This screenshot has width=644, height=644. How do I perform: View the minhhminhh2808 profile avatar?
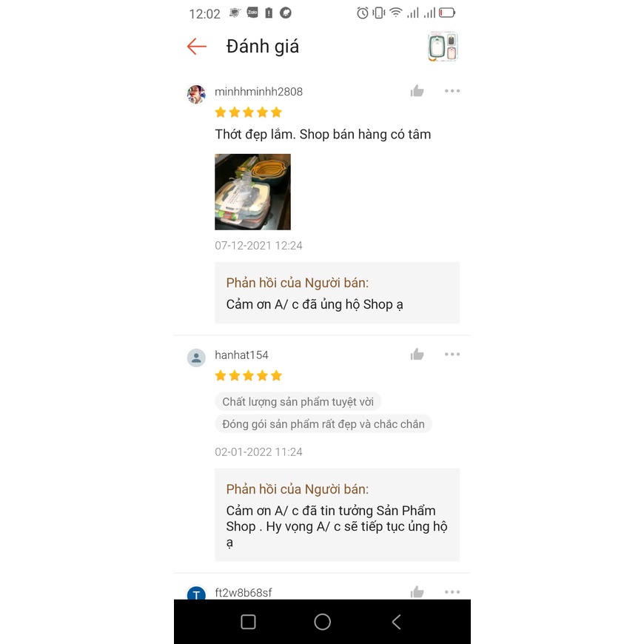tap(196, 94)
